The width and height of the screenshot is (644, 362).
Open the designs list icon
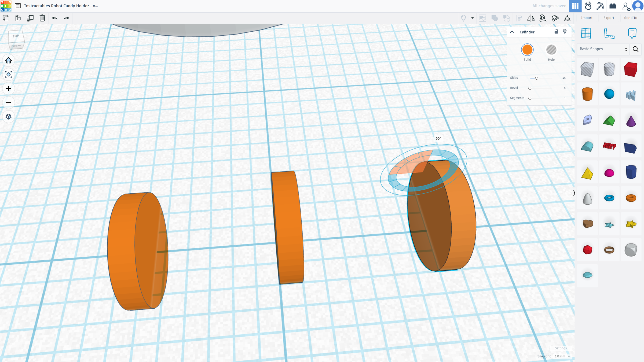(x=18, y=6)
